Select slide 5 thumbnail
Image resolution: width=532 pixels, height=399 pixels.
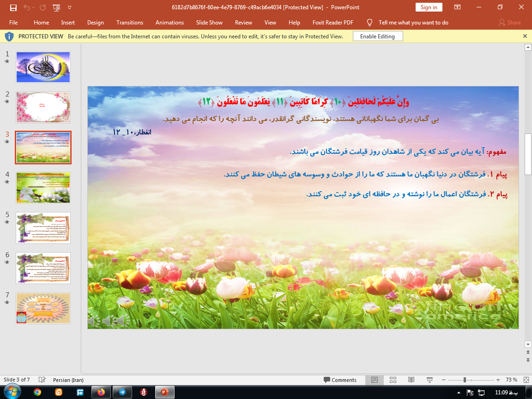tap(43, 228)
